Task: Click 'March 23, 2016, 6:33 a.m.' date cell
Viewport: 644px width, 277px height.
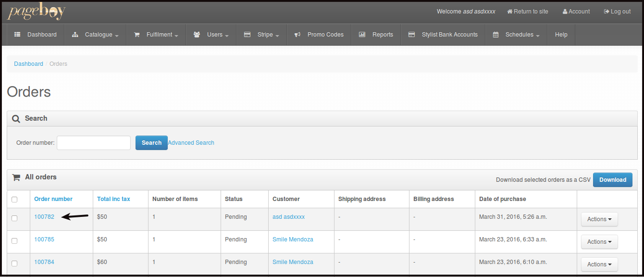Action: (513, 239)
